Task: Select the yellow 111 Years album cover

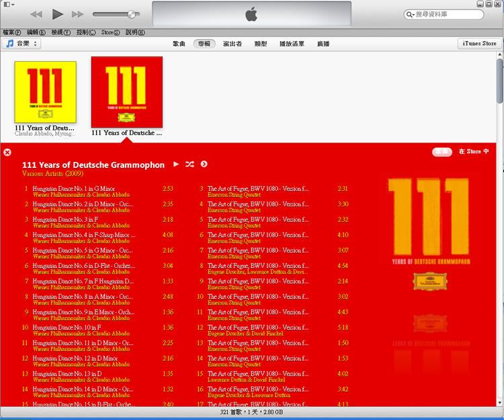Action: pos(45,92)
